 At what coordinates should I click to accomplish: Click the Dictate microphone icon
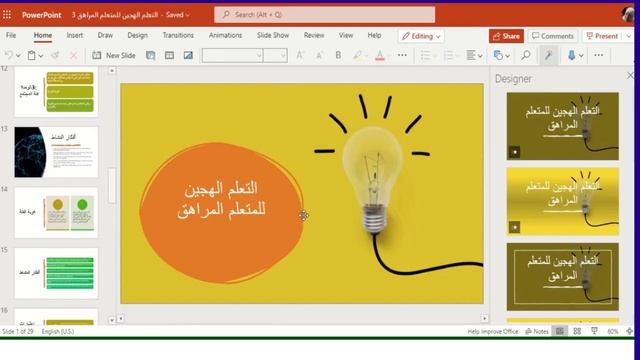[x=571, y=55]
